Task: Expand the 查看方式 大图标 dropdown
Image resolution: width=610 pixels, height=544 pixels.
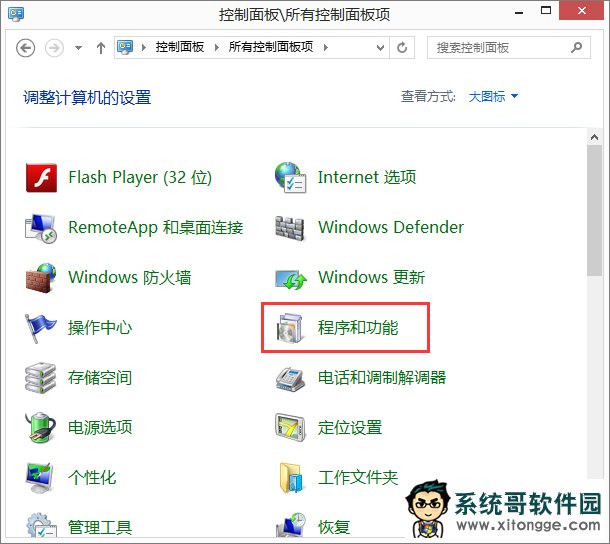Action: (494, 97)
